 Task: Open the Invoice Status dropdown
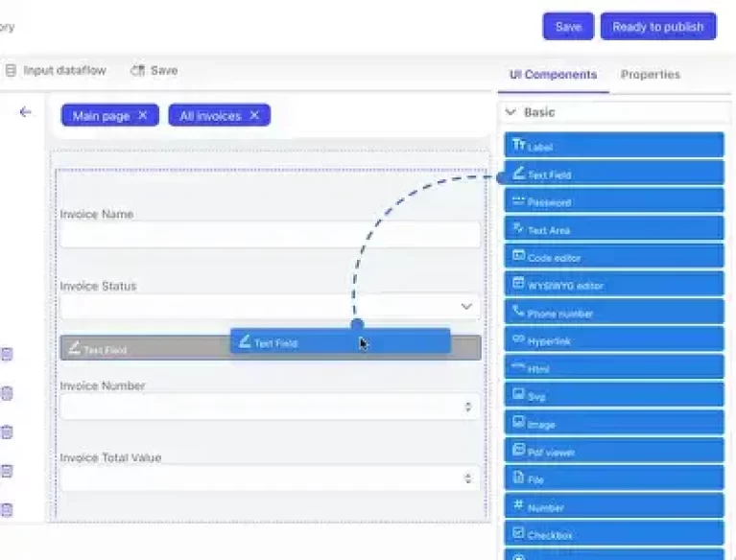(270, 306)
